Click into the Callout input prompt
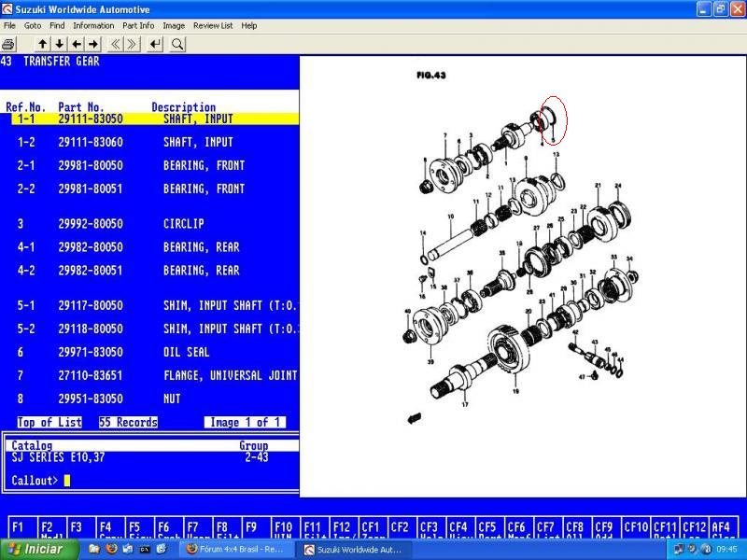The width and height of the screenshot is (747, 560). (x=66, y=481)
